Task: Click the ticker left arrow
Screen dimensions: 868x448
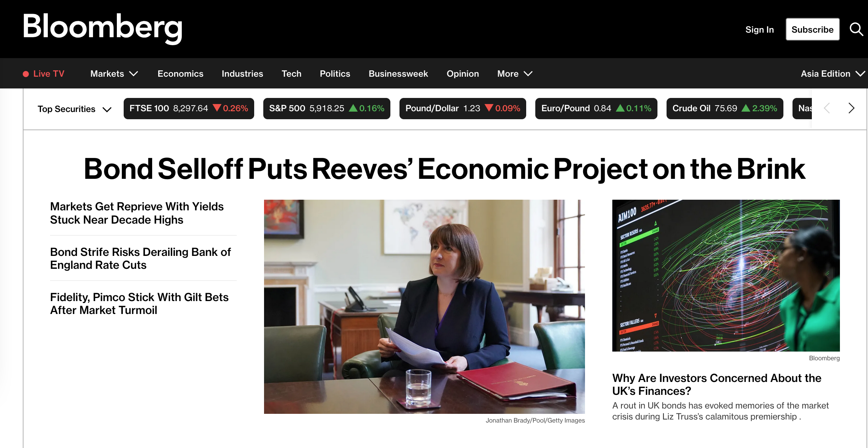Action: 827,108
